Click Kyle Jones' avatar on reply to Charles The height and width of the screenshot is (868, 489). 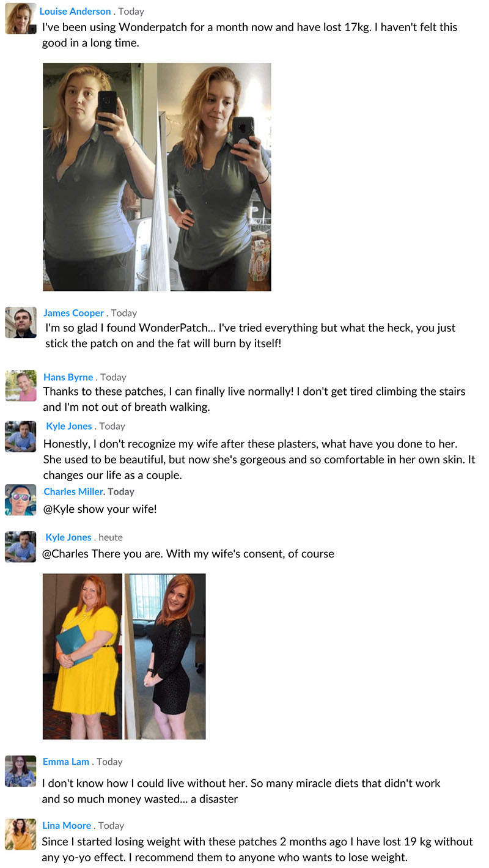pos(21,546)
